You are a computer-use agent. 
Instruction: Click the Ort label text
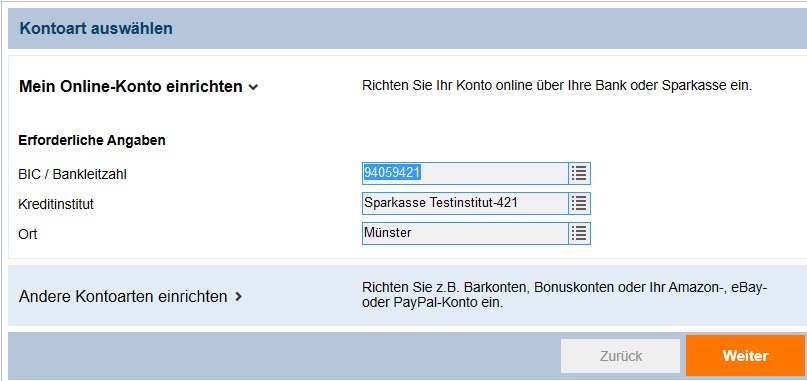(28, 234)
